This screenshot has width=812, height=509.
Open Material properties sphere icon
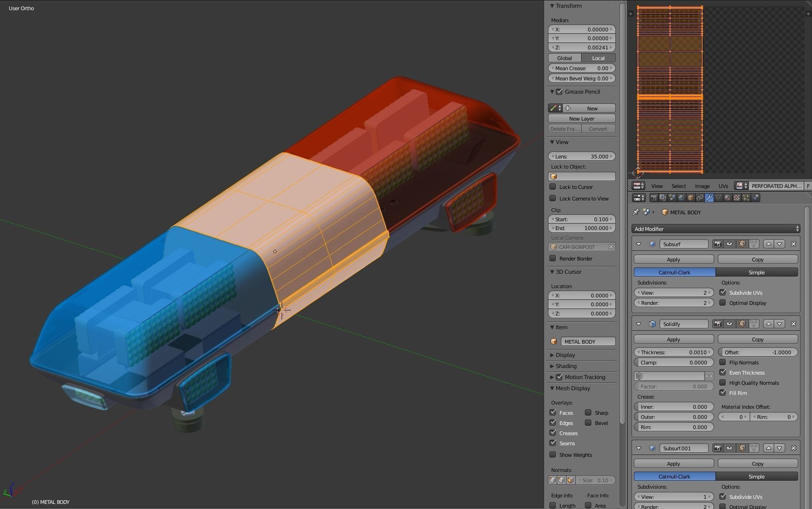coord(728,198)
